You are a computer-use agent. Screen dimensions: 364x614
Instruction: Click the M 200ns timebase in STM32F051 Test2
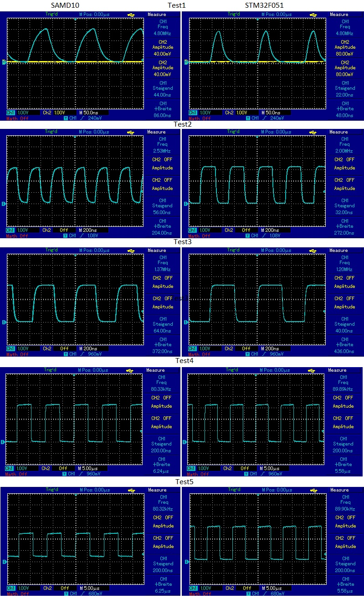pyautogui.click(x=271, y=230)
